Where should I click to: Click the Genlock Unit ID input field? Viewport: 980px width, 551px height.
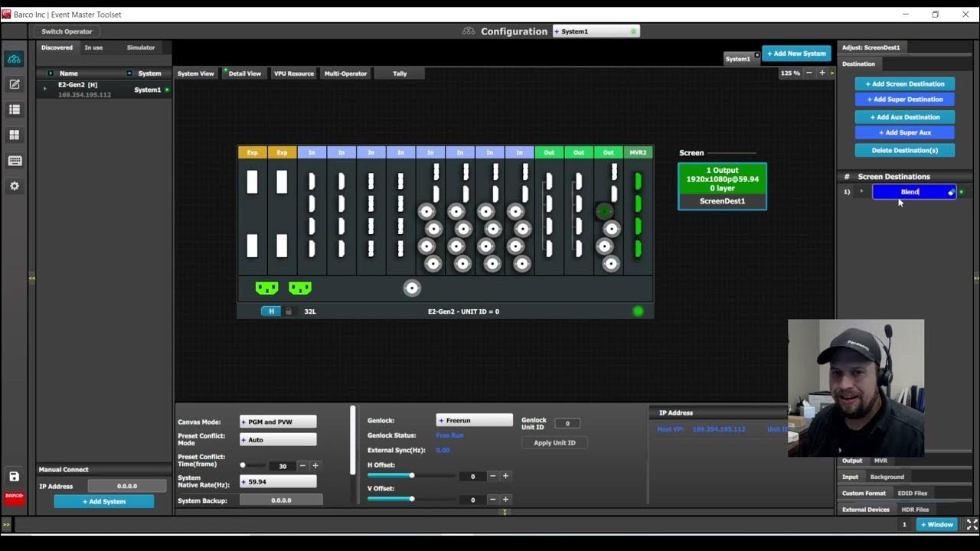click(567, 423)
